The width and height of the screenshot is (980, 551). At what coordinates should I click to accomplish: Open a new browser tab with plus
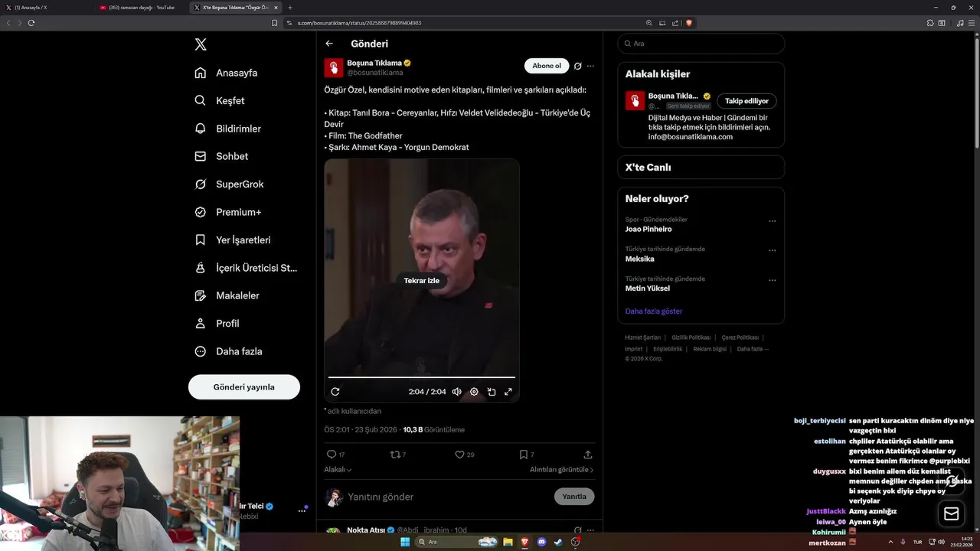point(290,8)
